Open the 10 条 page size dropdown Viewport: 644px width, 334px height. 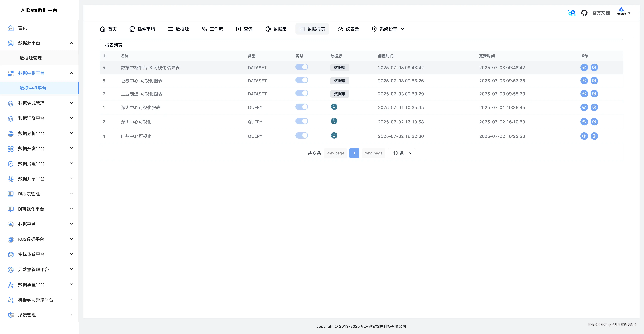401,153
